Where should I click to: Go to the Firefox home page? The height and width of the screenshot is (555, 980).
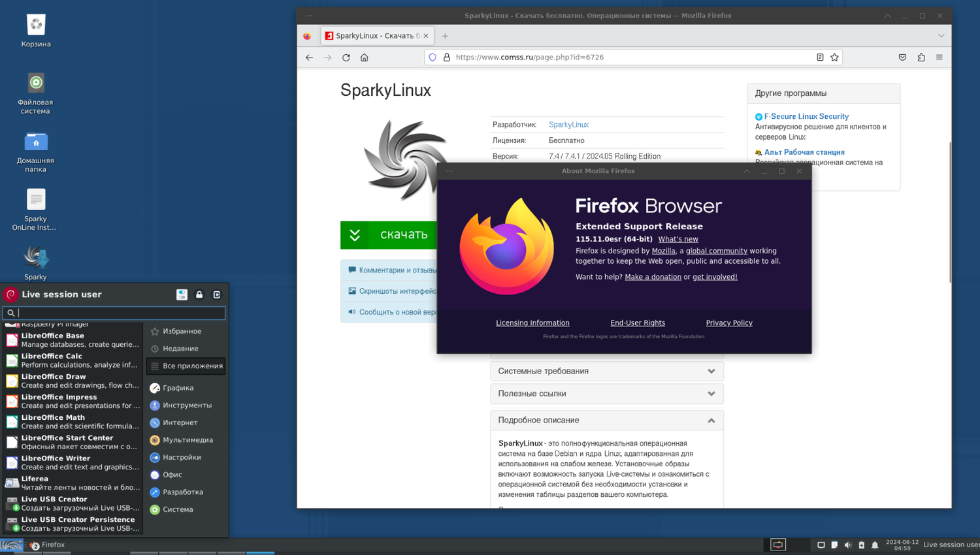point(365,57)
